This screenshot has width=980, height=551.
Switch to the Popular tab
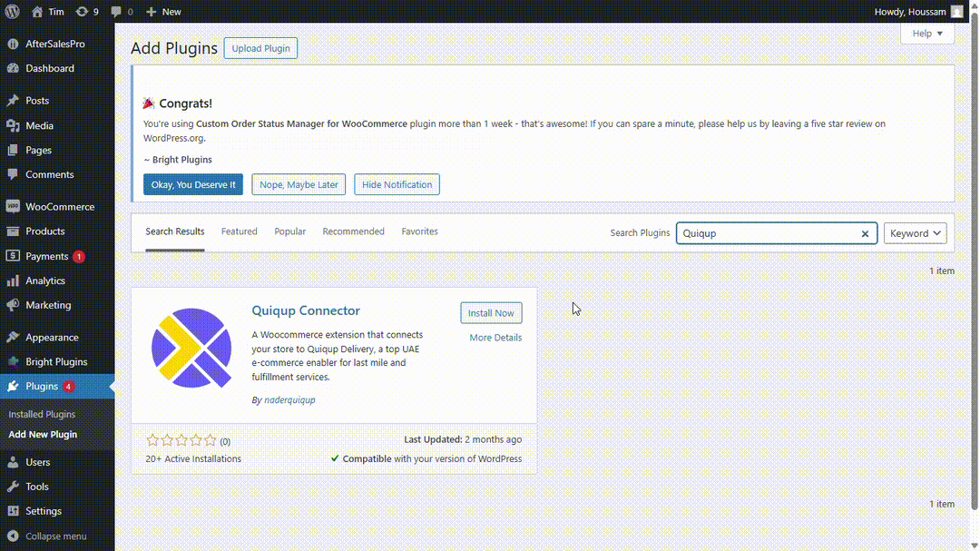pyautogui.click(x=290, y=231)
